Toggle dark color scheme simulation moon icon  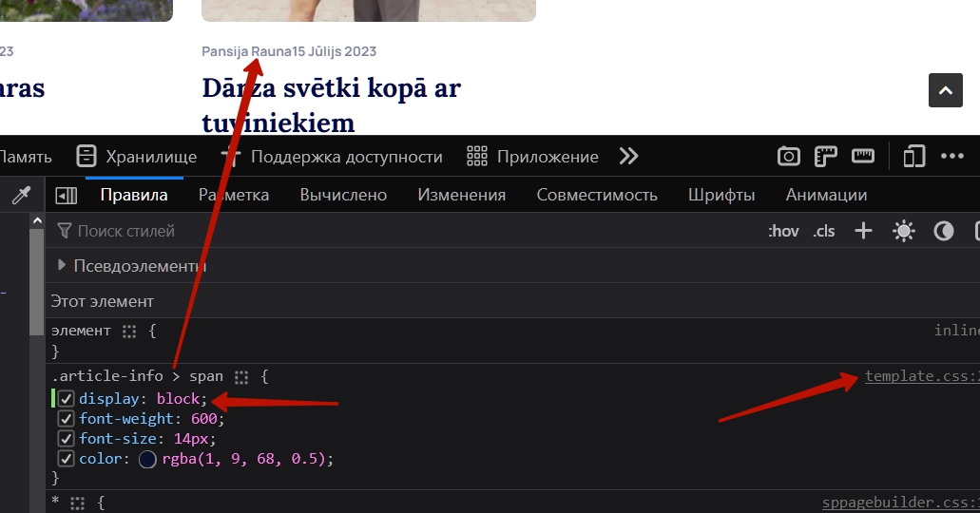pyautogui.click(x=943, y=231)
